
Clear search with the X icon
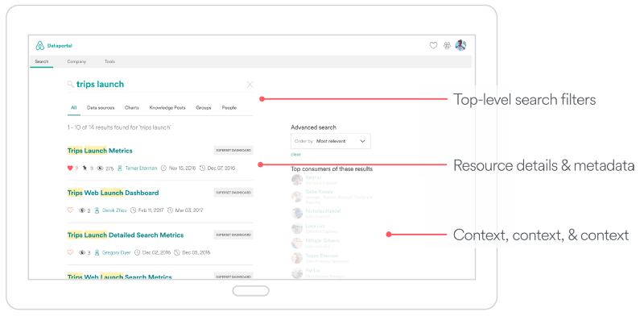pos(250,85)
